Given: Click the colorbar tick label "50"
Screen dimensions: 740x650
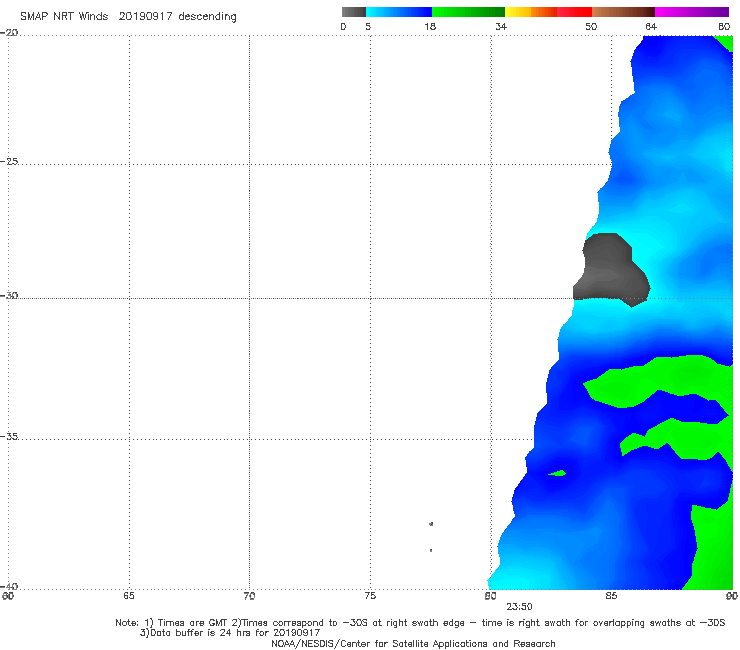Looking at the screenshot, I should (x=591, y=27).
